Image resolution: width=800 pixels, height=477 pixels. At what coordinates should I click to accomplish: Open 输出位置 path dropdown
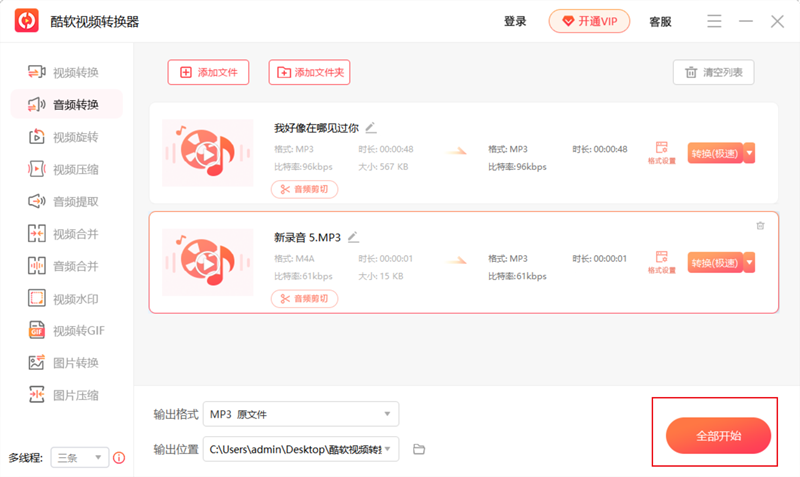[301, 449]
